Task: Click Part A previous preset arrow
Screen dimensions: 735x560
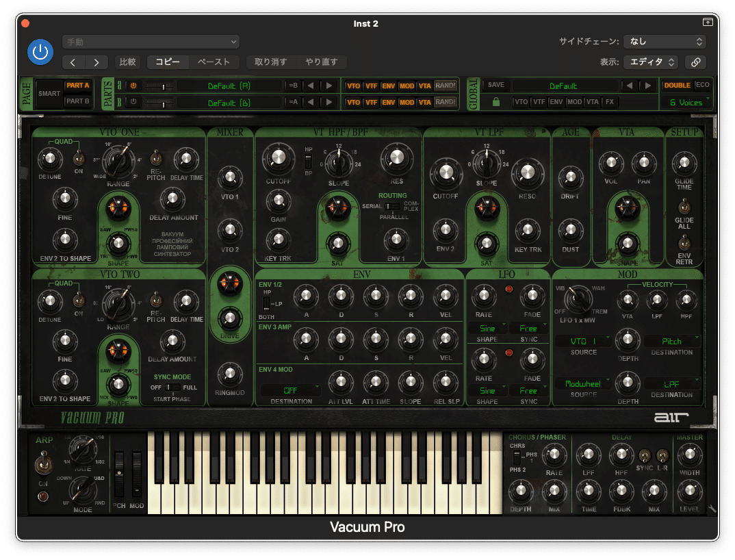Action: (x=311, y=86)
